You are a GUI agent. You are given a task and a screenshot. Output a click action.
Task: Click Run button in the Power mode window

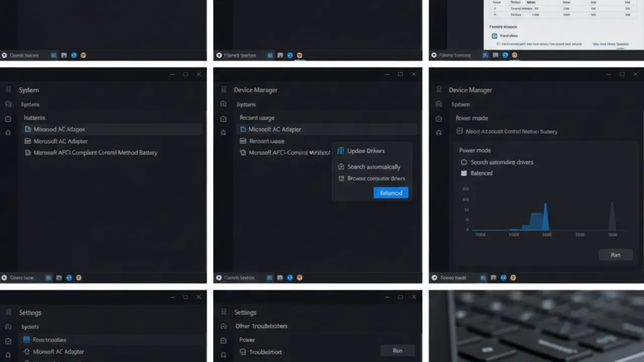click(615, 255)
